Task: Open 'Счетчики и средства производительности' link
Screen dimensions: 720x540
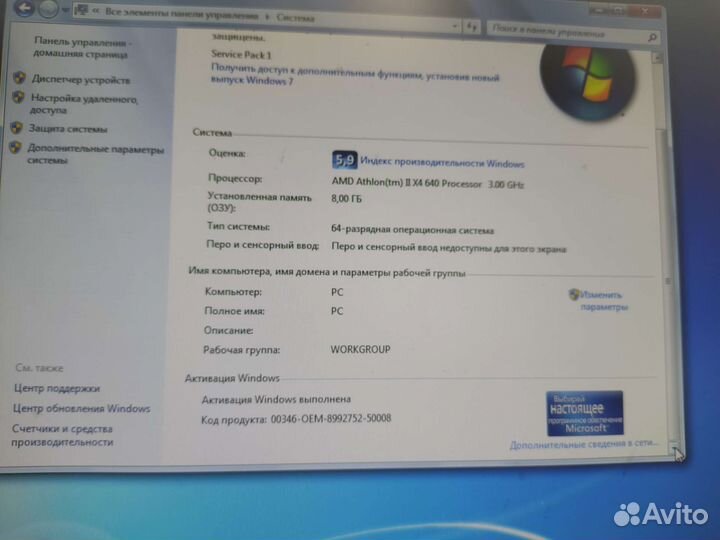Action: tap(62, 435)
